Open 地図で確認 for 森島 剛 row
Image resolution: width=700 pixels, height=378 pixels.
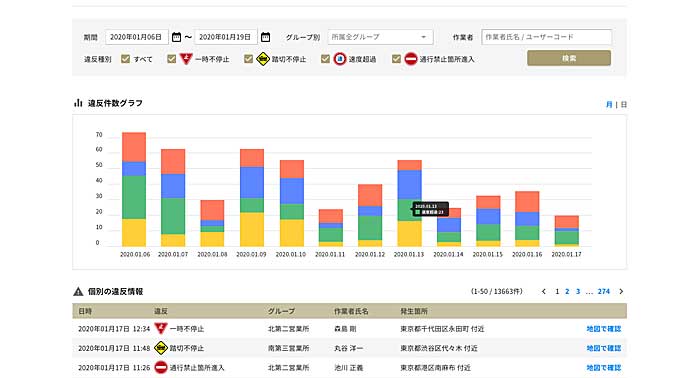pyautogui.click(x=604, y=329)
